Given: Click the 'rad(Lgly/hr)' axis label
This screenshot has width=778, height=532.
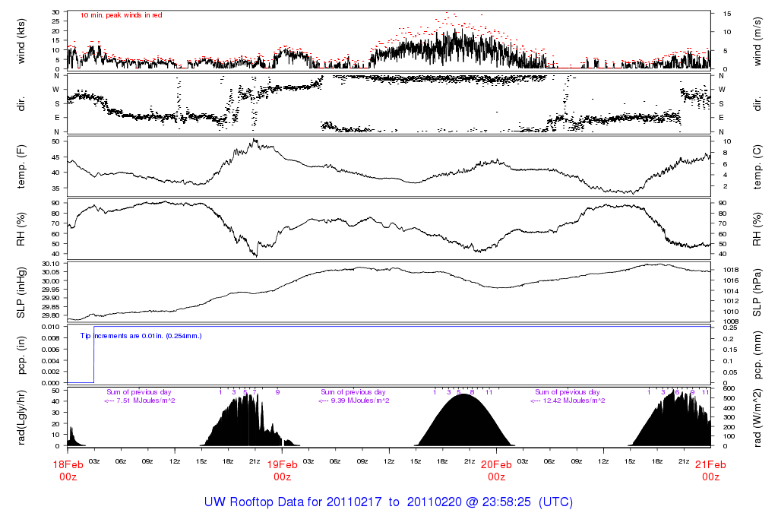Looking at the screenshot, I should coord(21,418).
